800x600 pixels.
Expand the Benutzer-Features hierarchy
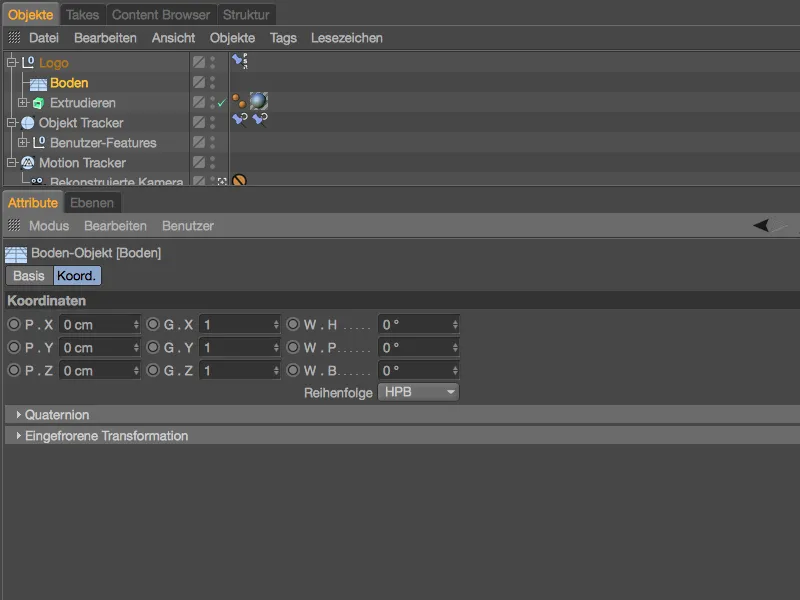[22, 142]
